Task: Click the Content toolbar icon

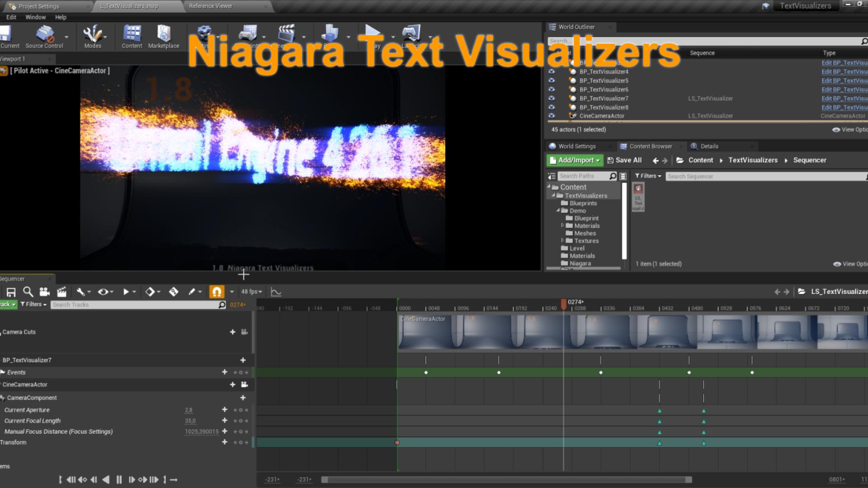Action: click(132, 34)
